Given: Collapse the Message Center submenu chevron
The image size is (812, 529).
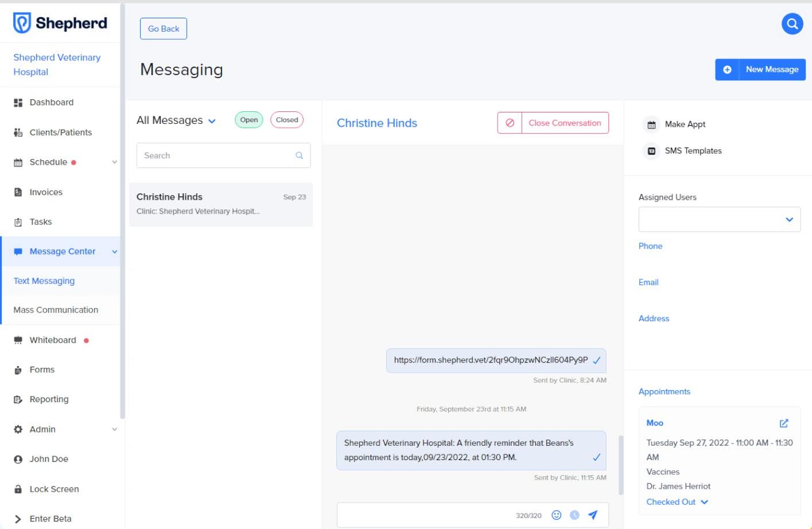Looking at the screenshot, I should click(x=115, y=251).
